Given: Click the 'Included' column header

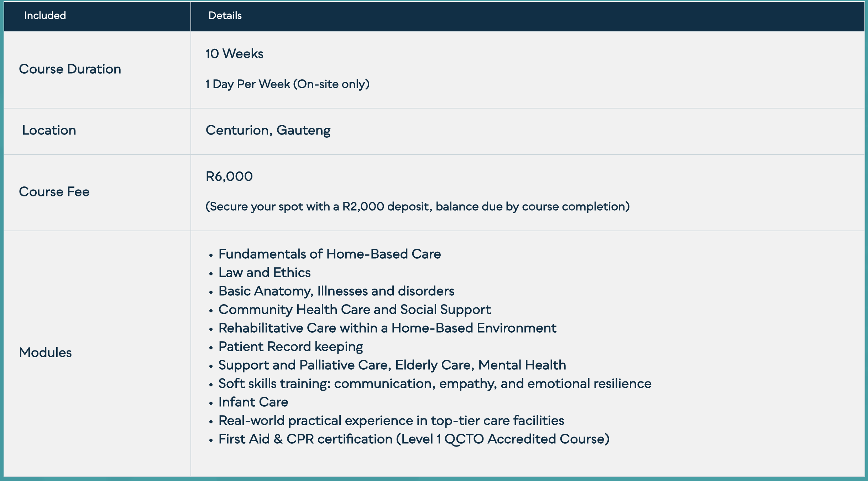Looking at the screenshot, I should (45, 16).
